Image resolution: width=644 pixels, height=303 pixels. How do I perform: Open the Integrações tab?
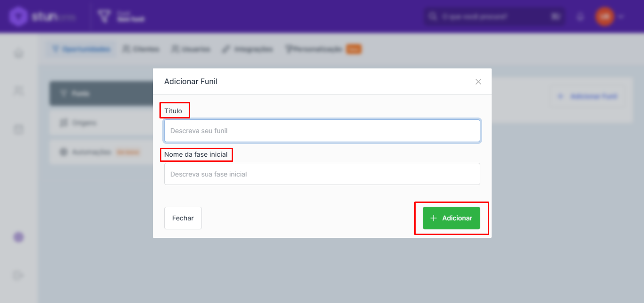[248, 49]
